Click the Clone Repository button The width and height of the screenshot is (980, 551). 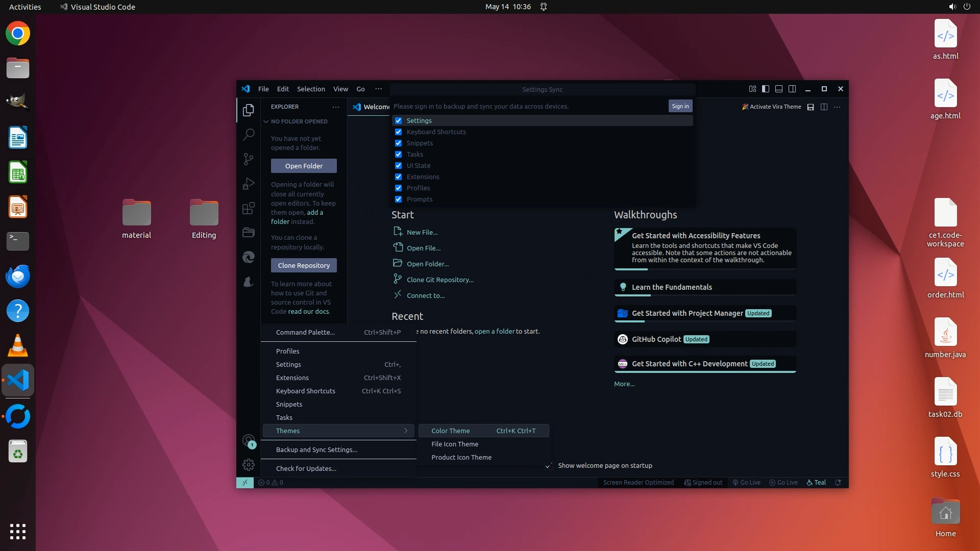click(304, 266)
